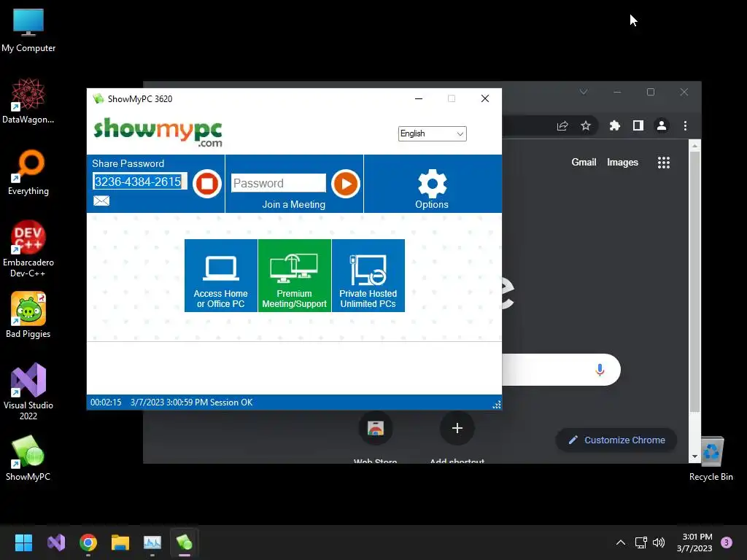This screenshot has width=747, height=560.
Task: Minimize the ShowMyPC window
Action: tap(419, 98)
